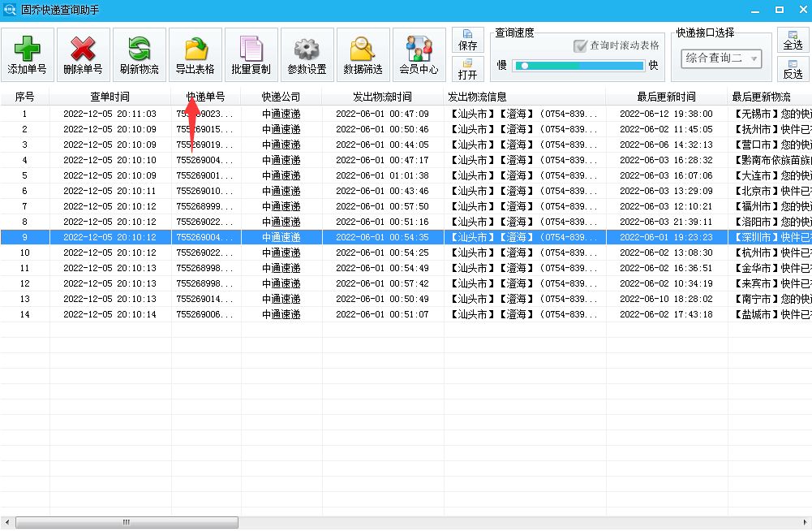Adjust the 查询速度 speed slider

click(x=525, y=66)
